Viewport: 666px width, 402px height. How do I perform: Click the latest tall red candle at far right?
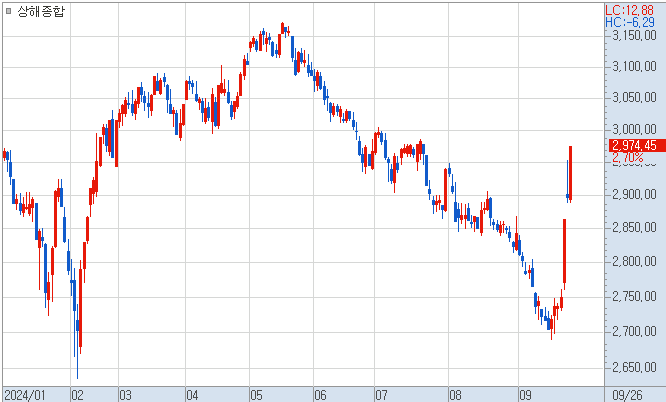pyautogui.click(x=570, y=172)
